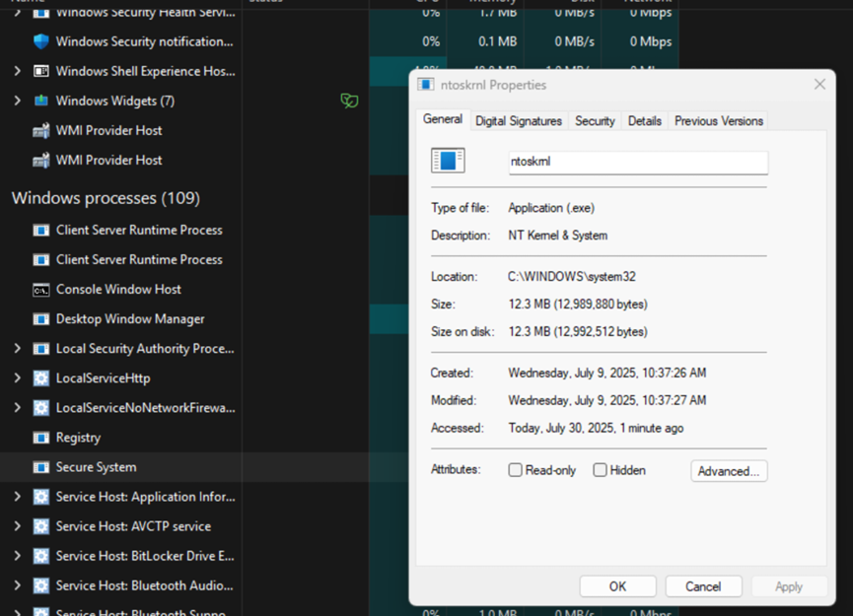Click the second WMI Provider Host icon
This screenshot has width=853, height=616.
[40, 161]
